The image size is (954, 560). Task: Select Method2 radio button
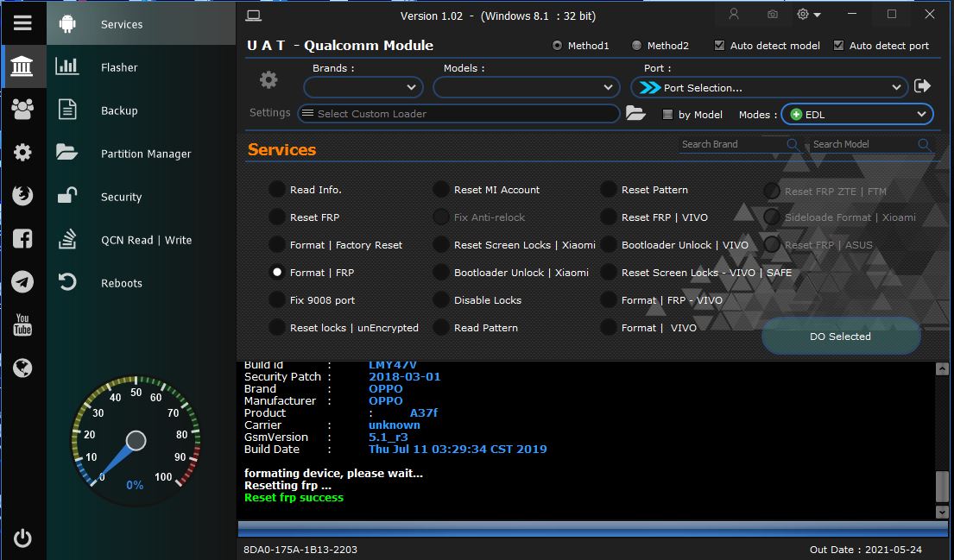(x=636, y=46)
